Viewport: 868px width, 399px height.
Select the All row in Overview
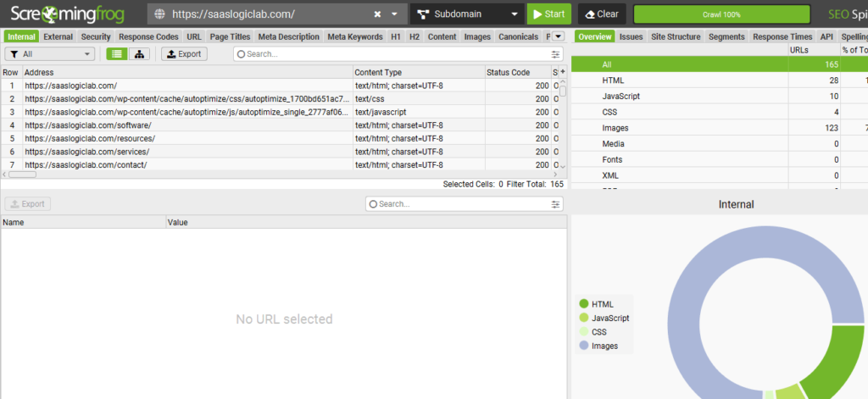click(720, 64)
